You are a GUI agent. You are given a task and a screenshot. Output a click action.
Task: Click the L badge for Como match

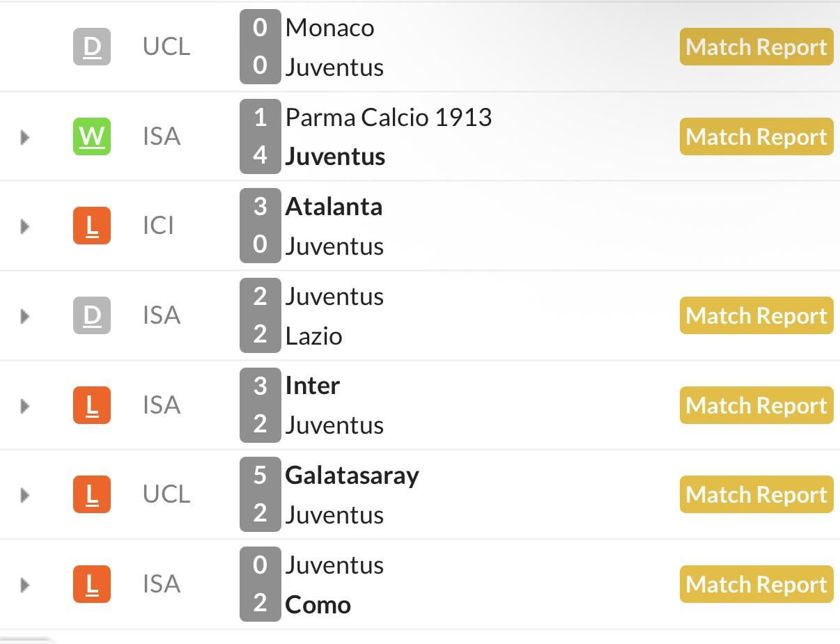click(x=92, y=584)
